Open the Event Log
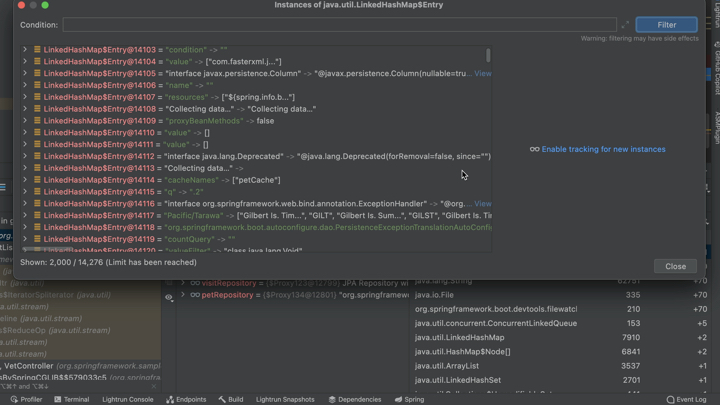 click(x=685, y=399)
